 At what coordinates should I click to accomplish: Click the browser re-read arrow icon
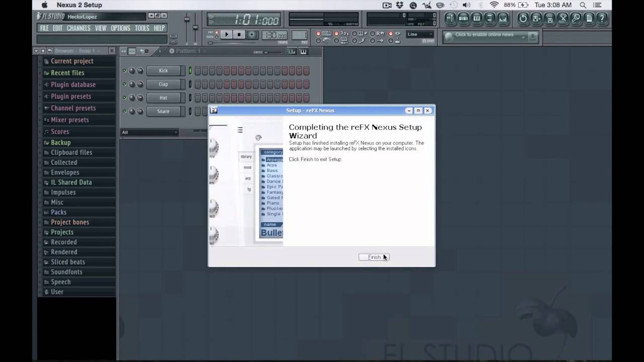point(50,51)
